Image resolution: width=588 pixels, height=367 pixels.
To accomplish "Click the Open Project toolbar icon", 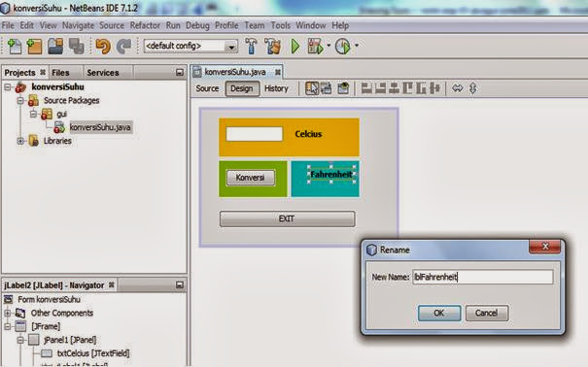I will [55, 46].
